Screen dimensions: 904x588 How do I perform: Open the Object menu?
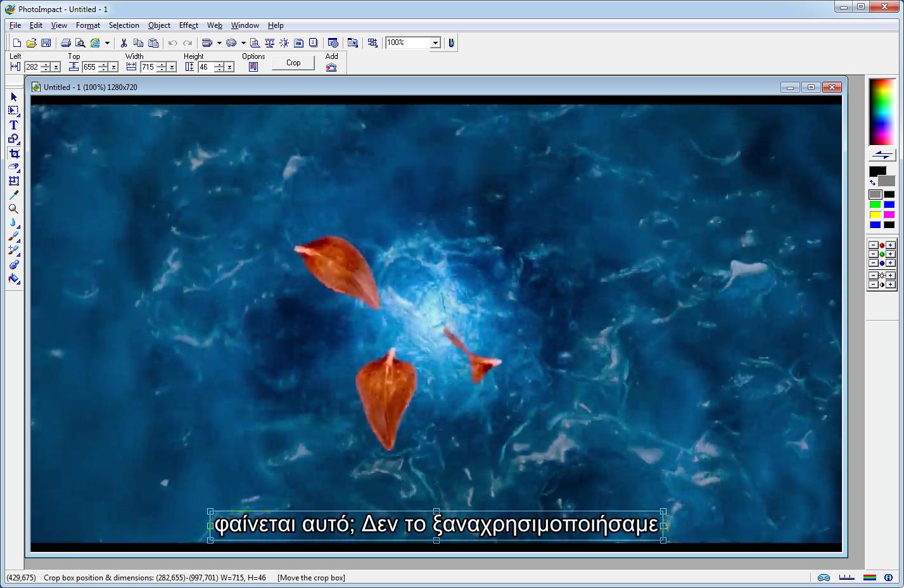159,25
